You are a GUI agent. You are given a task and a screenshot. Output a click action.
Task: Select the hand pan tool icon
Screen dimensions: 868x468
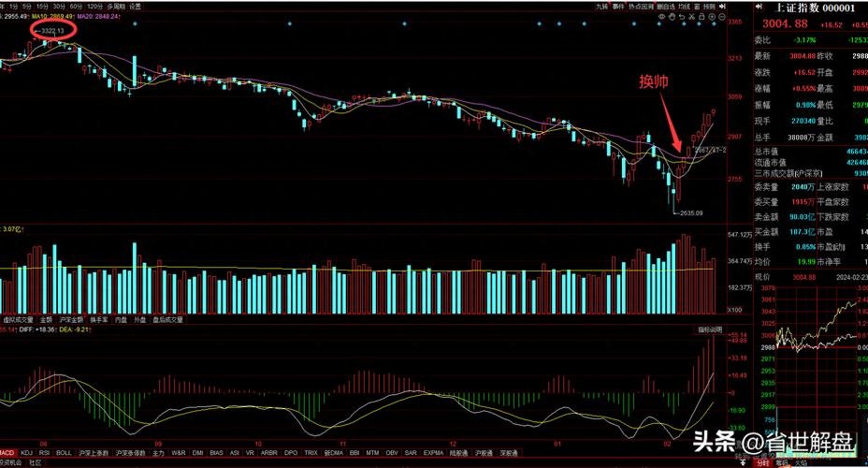point(673,16)
